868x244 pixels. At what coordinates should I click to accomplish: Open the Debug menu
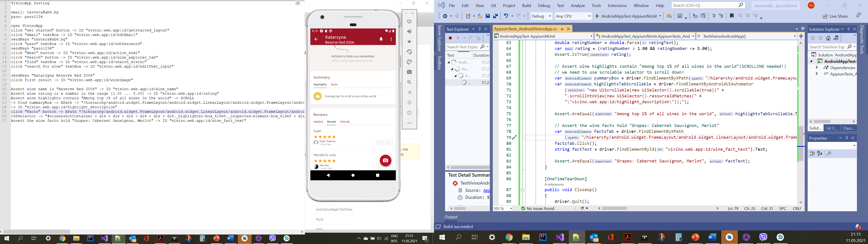544,5
